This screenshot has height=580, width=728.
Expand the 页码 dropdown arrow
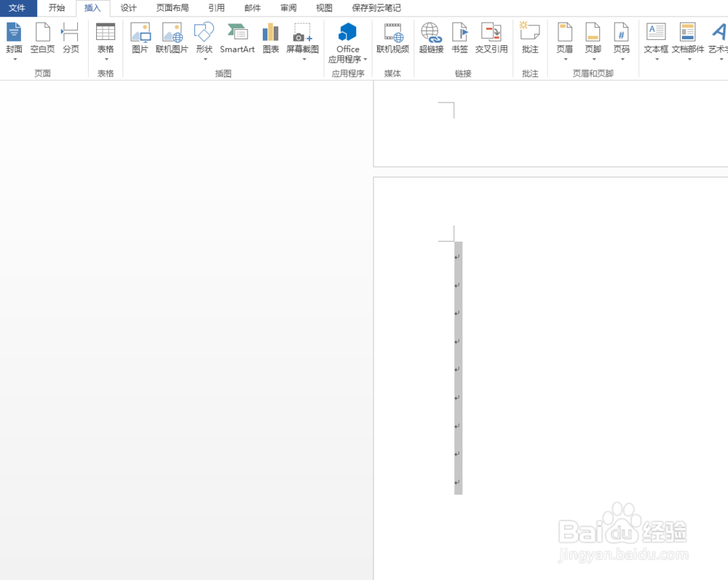622,60
